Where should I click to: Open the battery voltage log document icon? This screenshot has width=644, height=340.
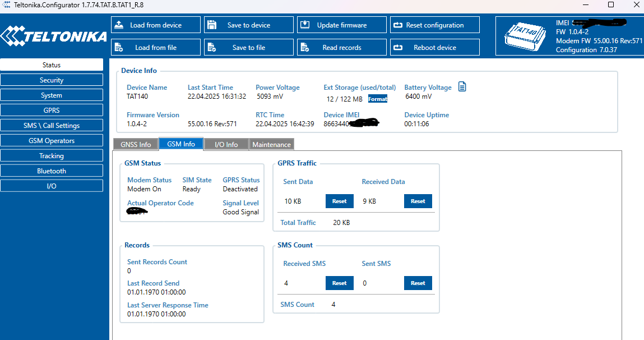[x=462, y=87]
